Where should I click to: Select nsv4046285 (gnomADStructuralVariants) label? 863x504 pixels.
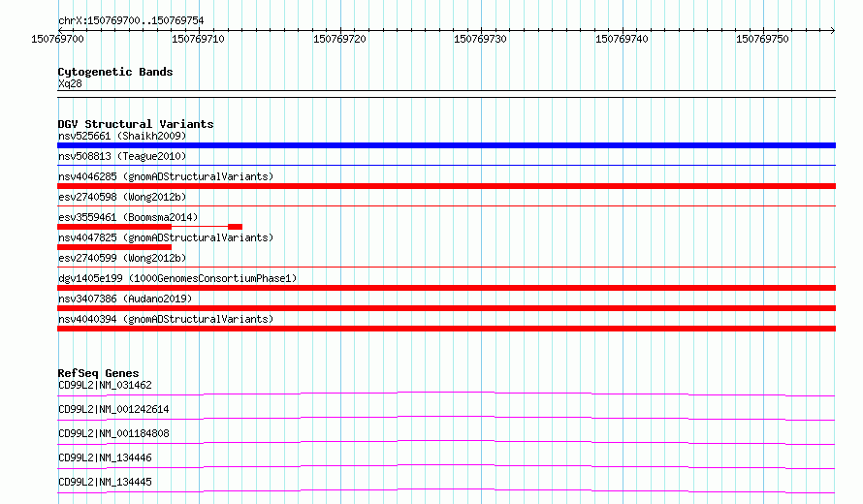(166, 176)
